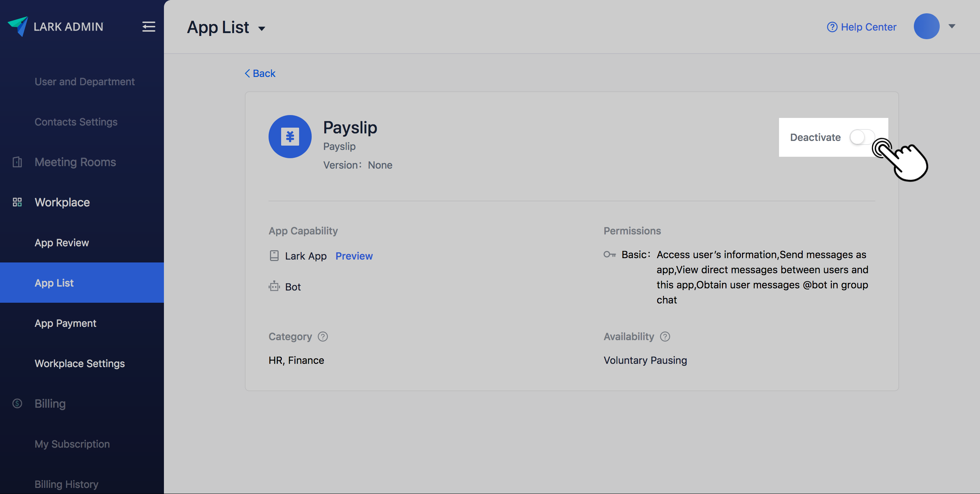Open the Workplace section
The height and width of the screenshot is (494, 980).
[63, 202]
